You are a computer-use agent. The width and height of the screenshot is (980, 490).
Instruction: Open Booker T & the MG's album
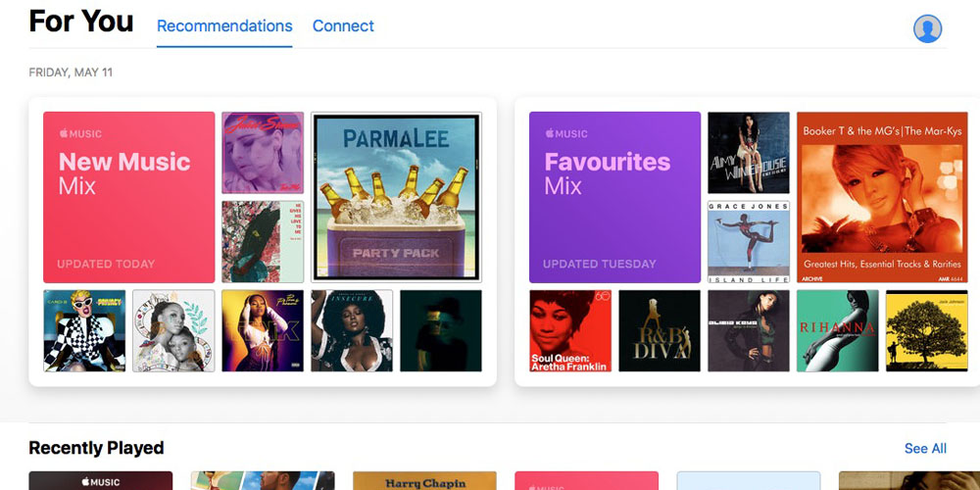coord(882,198)
